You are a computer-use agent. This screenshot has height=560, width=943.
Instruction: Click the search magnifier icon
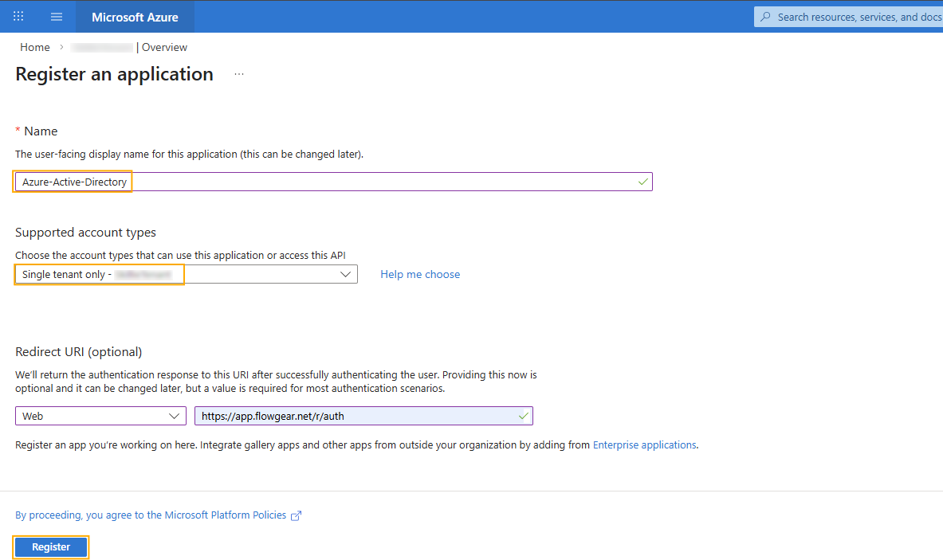click(766, 17)
